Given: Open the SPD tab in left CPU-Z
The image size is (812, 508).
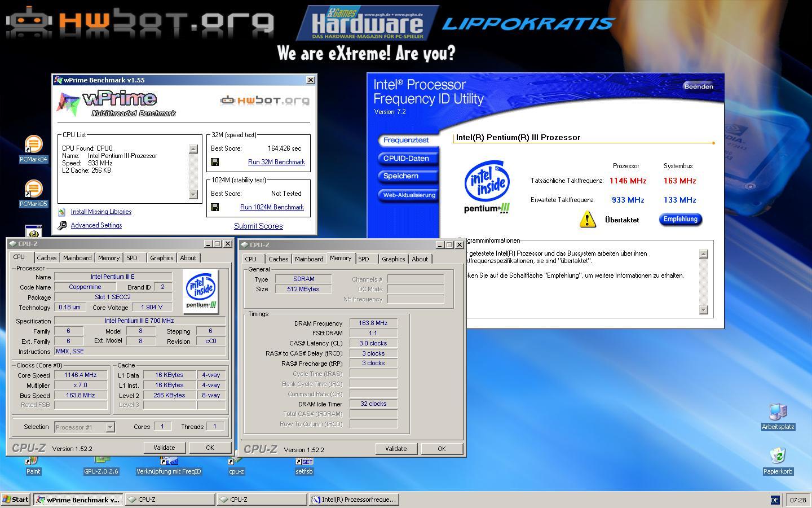Looking at the screenshot, I should [x=132, y=258].
